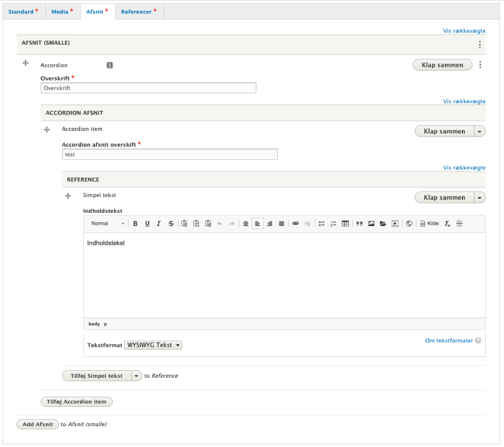
Task: Switch to the Media tab
Action: tap(62, 11)
